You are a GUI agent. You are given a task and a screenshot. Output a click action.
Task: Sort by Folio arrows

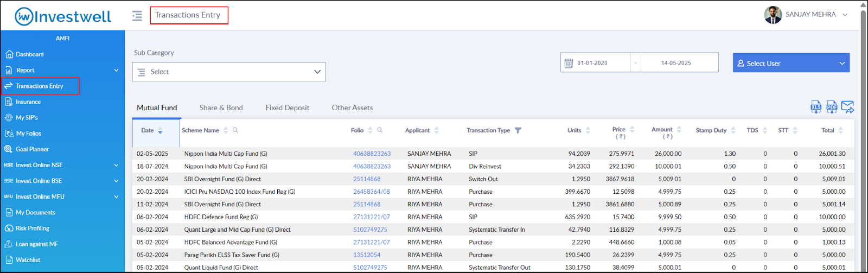click(x=370, y=130)
